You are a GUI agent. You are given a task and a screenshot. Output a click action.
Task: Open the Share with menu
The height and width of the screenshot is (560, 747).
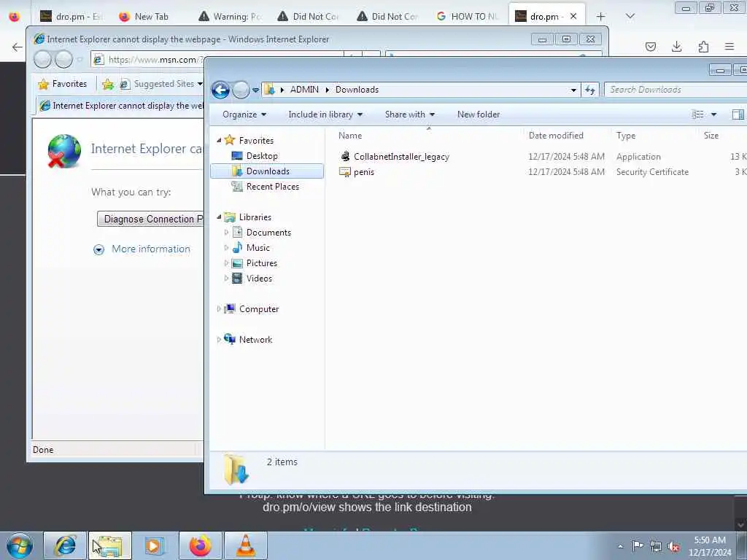(410, 114)
